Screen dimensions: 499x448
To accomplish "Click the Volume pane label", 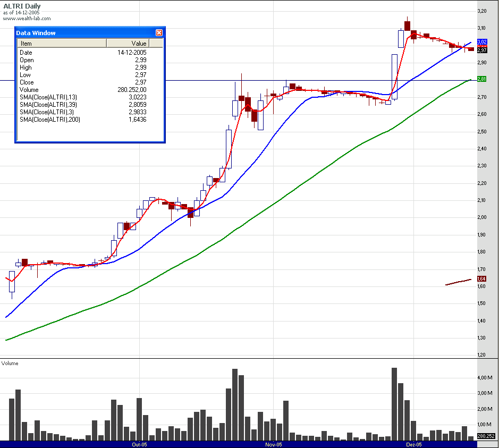I will pos(10,364).
